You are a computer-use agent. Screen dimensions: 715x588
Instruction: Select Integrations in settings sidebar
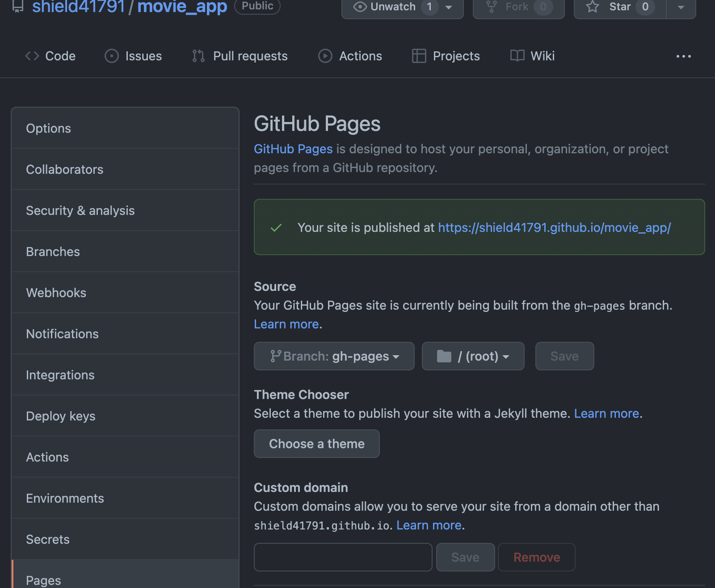125,375
